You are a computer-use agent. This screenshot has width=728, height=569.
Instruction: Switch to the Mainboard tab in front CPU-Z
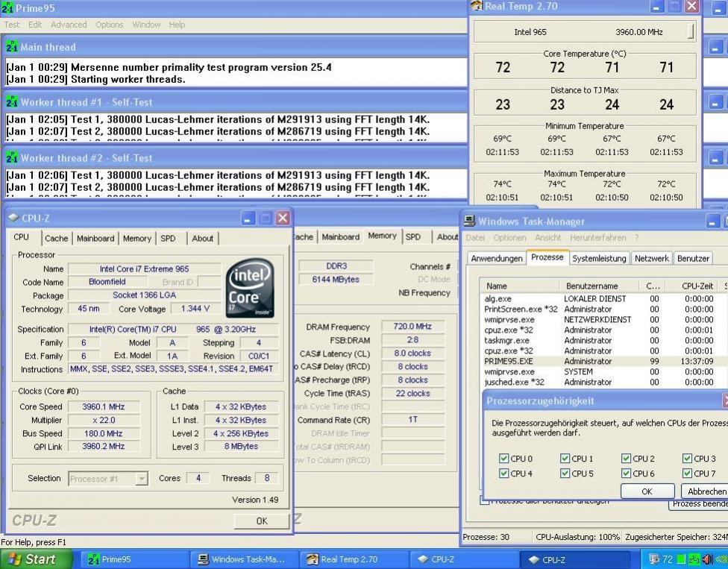[x=95, y=238]
